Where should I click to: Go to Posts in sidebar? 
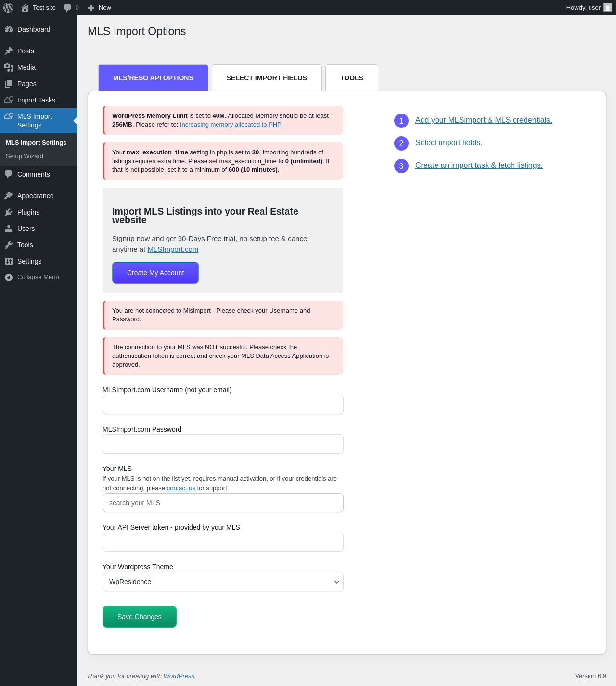[x=38, y=51]
